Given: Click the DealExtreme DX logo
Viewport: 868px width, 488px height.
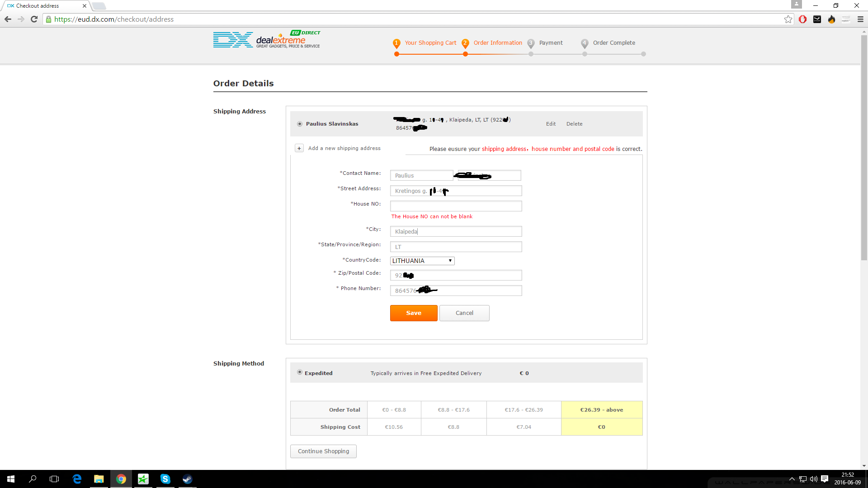Looking at the screenshot, I should [x=267, y=40].
